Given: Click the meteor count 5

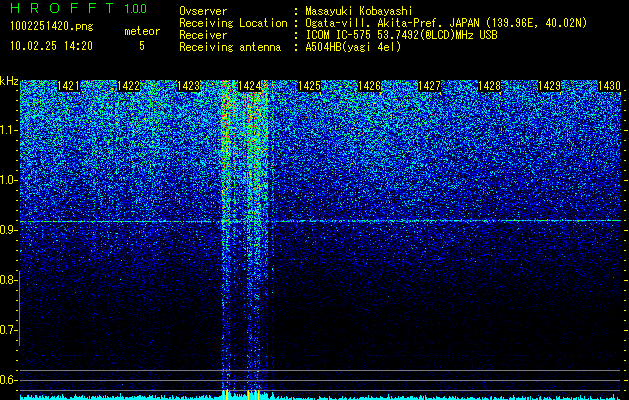Looking at the screenshot, I should (142, 46).
